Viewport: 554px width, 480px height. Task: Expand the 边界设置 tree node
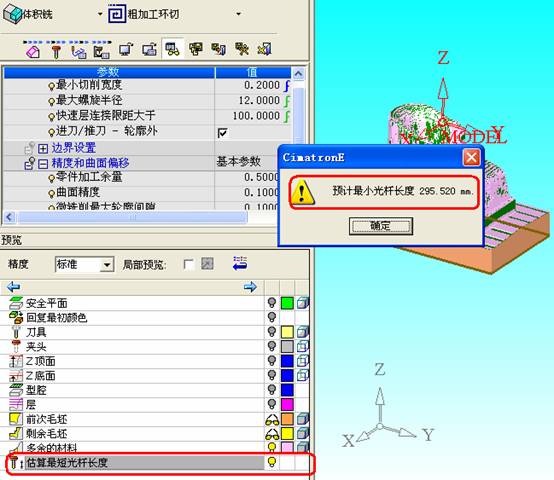[x=43, y=148]
